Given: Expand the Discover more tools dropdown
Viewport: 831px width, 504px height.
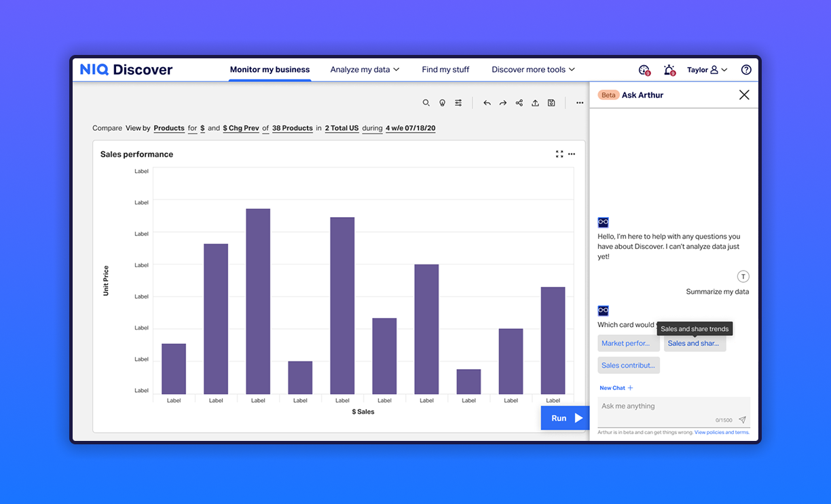Looking at the screenshot, I should point(533,70).
